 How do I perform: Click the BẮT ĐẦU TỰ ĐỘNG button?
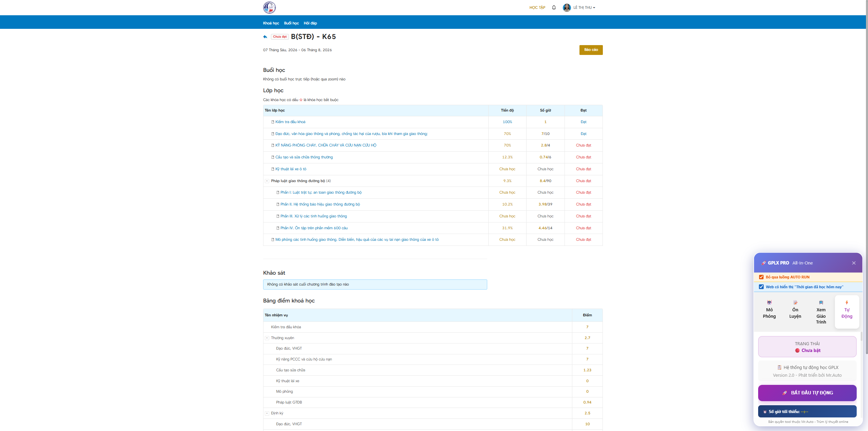point(807,393)
